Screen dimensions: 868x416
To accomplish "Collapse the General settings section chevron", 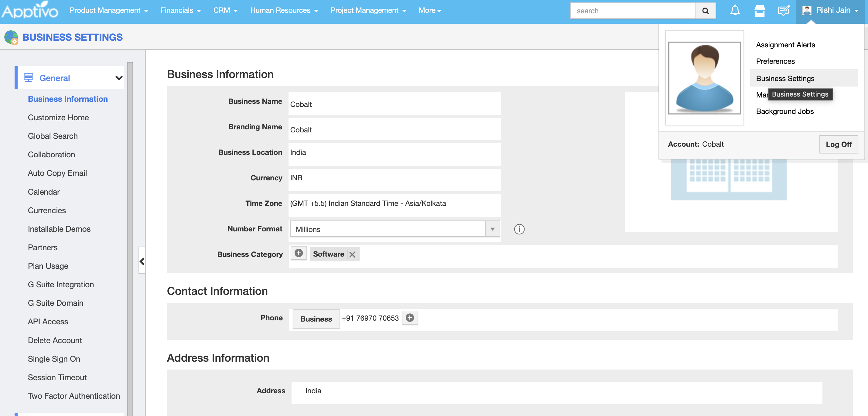I will 119,77.
